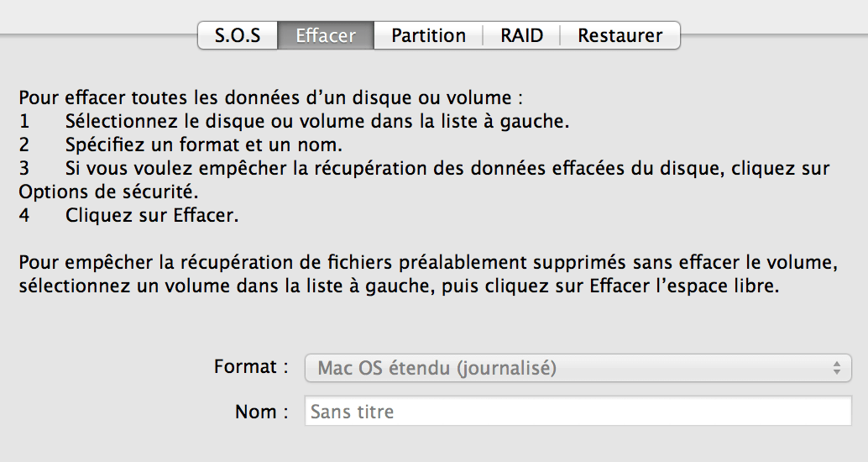Click the 'Format :' label

(x=251, y=367)
